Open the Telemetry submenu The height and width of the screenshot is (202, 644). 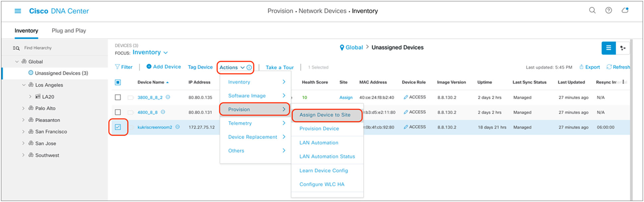point(255,123)
